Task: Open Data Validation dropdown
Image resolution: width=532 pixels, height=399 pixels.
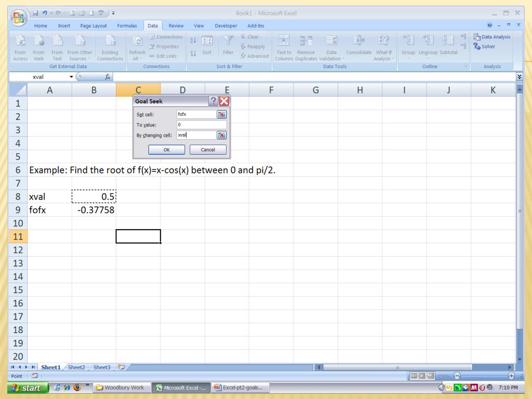Action: (331, 48)
